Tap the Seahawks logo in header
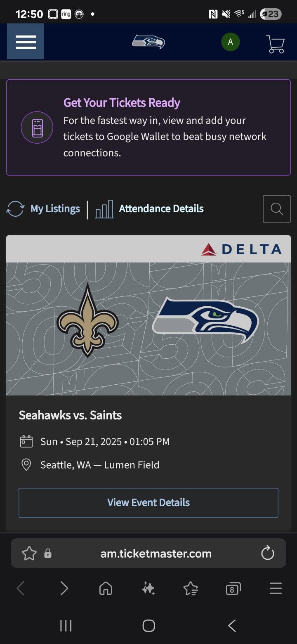 click(x=148, y=42)
